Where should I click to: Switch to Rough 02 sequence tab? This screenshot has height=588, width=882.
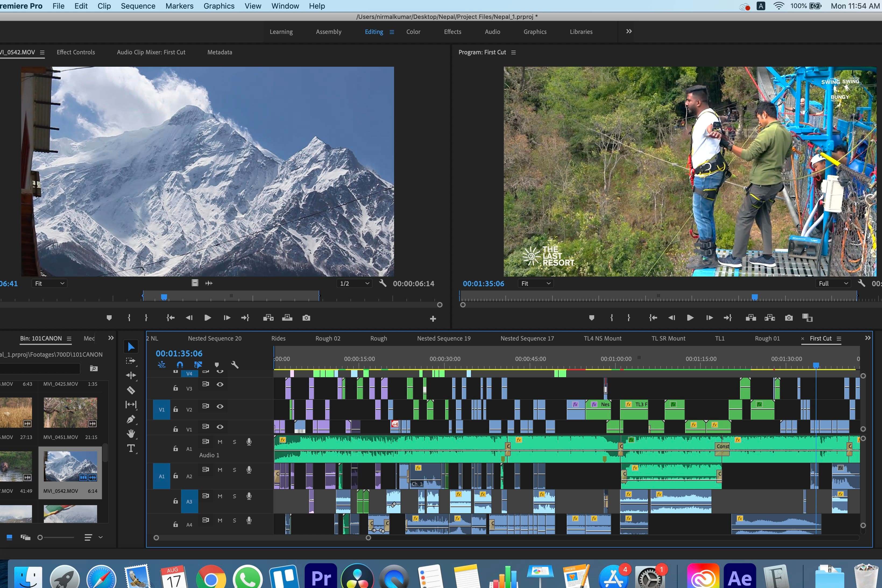click(328, 338)
